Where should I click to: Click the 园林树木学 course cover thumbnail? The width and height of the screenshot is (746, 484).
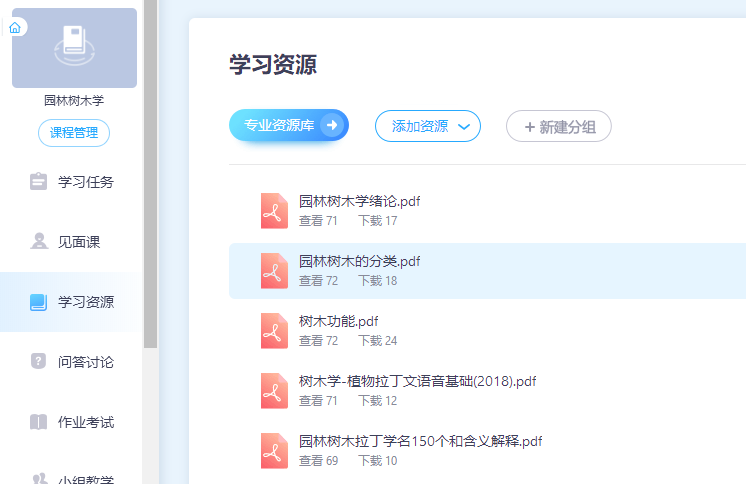tap(74, 48)
